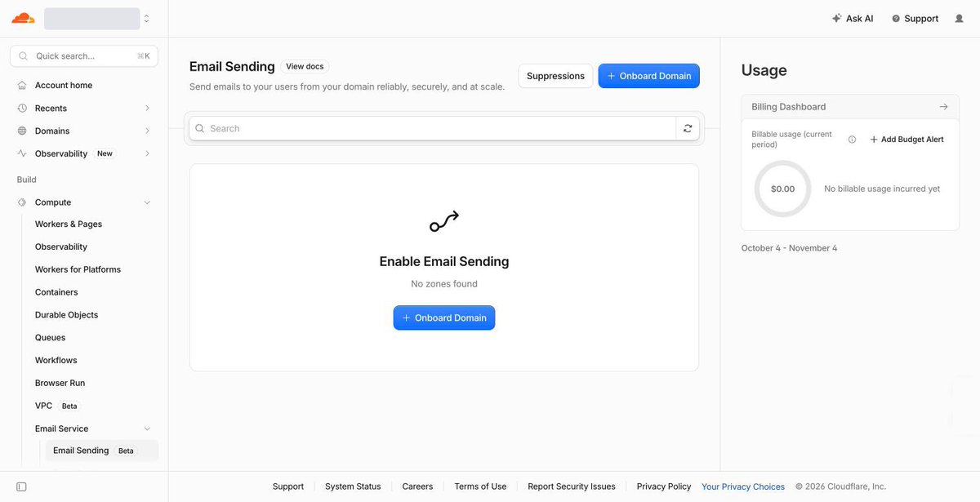The image size is (980, 502).
Task: Open the Billing Dashboard arrow
Action: pyautogui.click(x=943, y=107)
